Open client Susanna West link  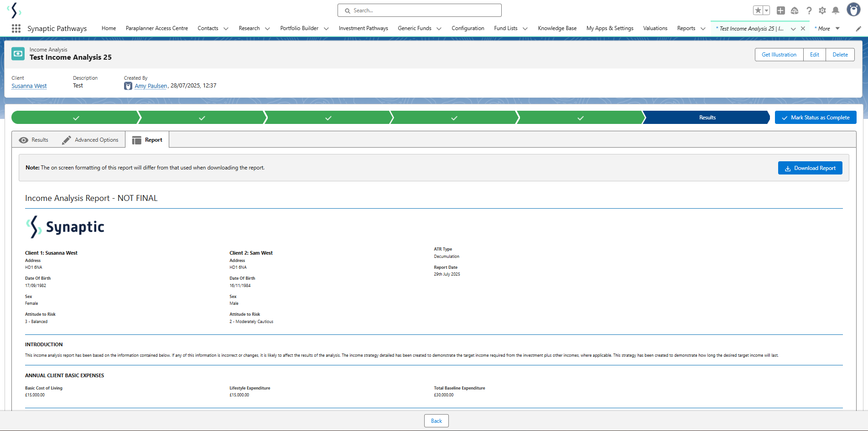pos(29,86)
